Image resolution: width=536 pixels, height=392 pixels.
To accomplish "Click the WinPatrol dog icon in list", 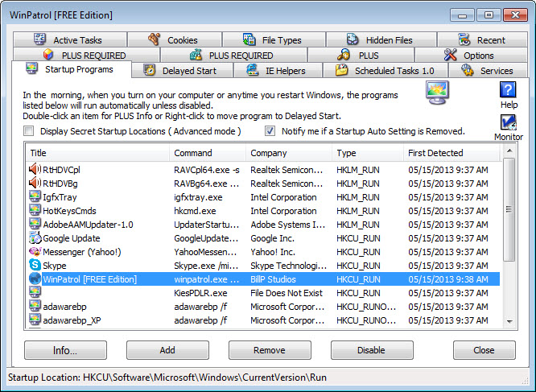I will point(35,279).
